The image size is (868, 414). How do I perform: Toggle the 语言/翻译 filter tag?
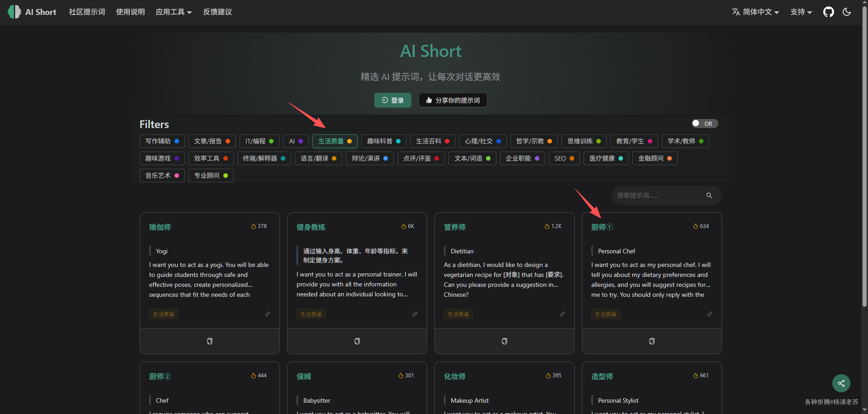(318, 158)
